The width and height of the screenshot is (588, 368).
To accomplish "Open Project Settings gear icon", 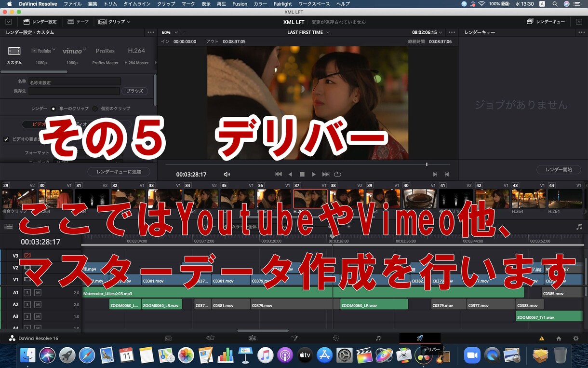I will tap(575, 339).
